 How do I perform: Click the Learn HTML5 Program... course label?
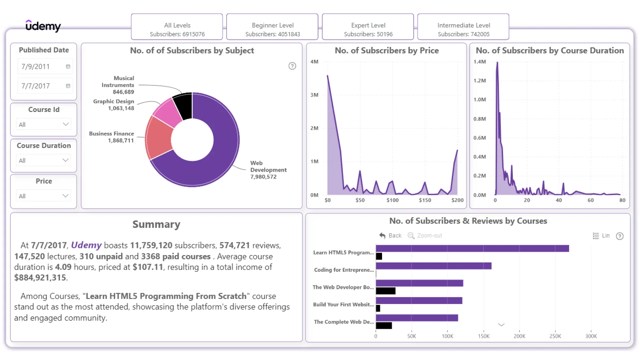[343, 252]
